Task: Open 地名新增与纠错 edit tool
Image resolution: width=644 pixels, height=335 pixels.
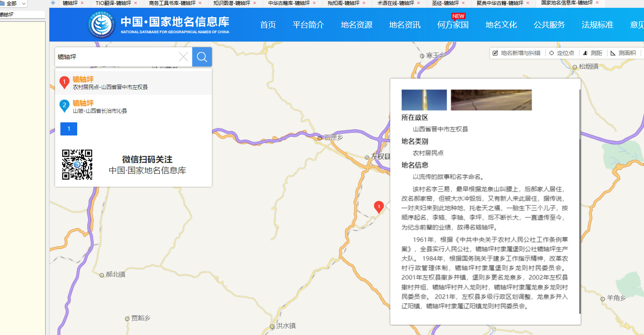Action: click(x=516, y=53)
